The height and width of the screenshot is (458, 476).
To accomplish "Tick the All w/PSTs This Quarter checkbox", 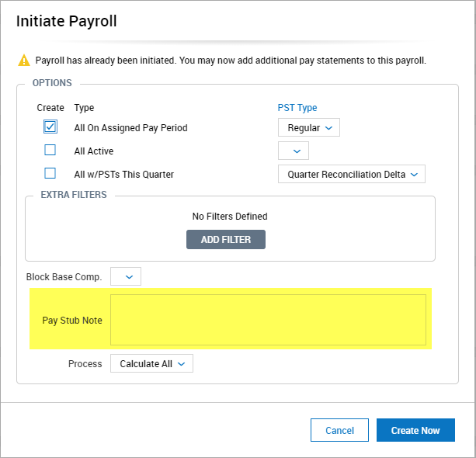I will (x=50, y=174).
